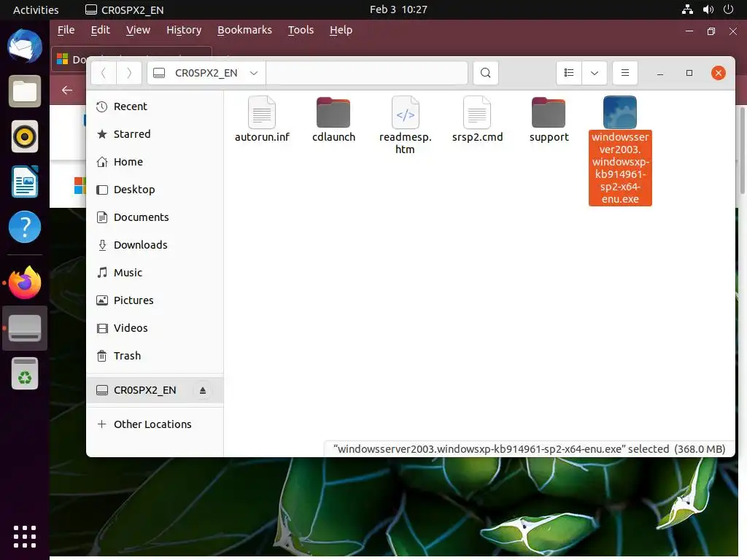Image resolution: width=747 pixels, height=560 pixels.
Task: Go back in file manager
Action: coord(104,73)
